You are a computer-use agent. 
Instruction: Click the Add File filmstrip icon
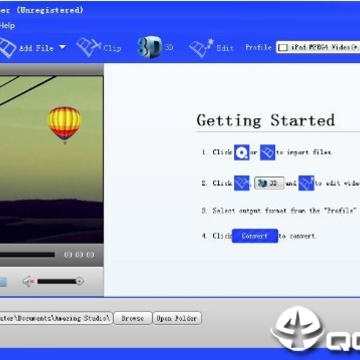(7, 48)
